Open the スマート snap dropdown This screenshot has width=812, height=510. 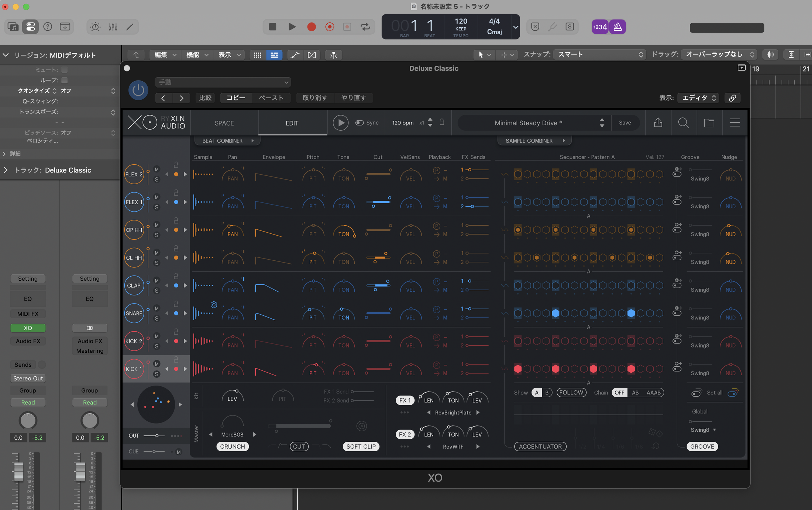599,55
